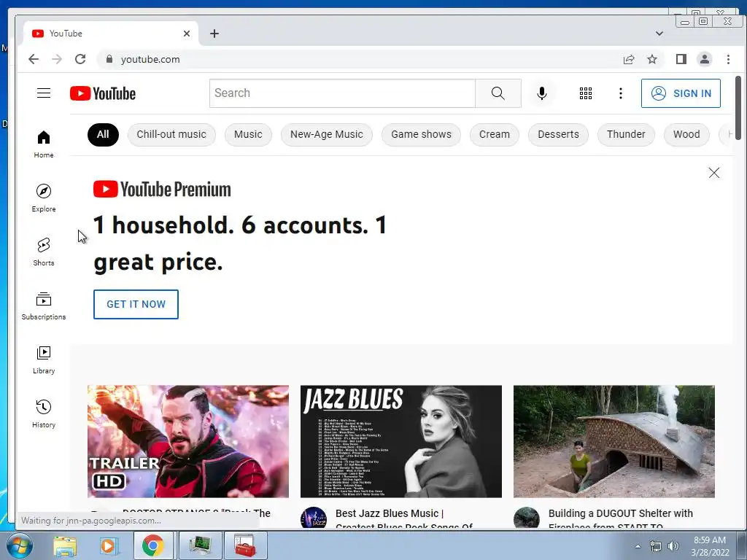
Task: Filter by Chill-out music chip
Action: 171,134
